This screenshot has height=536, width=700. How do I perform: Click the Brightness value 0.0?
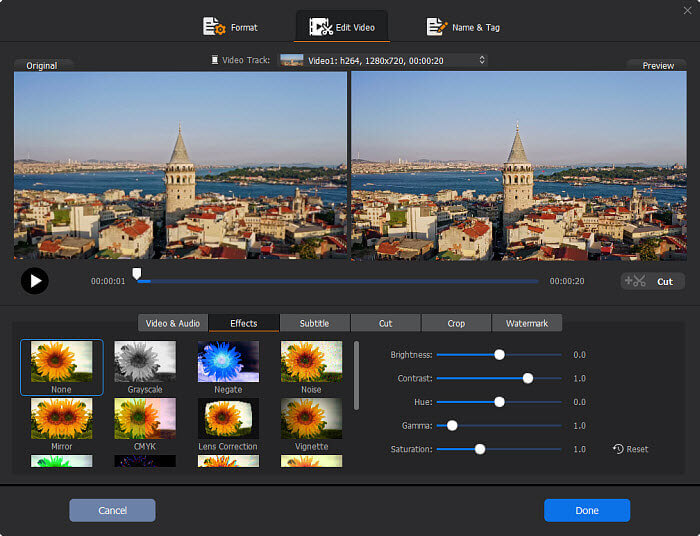pyautogui.click(x=579, y=355)
